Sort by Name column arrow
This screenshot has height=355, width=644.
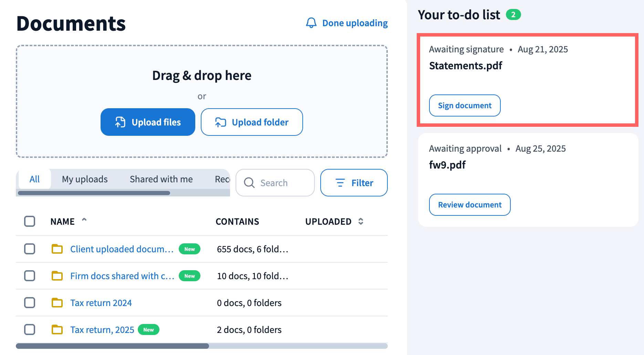[84, 220]
